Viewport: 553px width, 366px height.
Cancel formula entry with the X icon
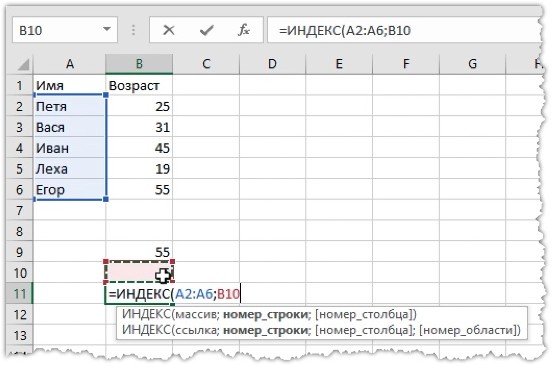(169, 30)
